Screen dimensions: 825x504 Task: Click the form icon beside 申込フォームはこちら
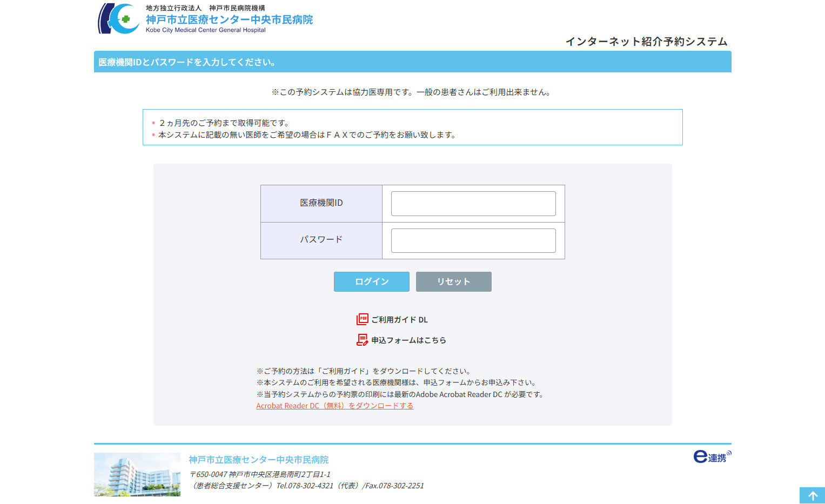(x=362, y=340)
